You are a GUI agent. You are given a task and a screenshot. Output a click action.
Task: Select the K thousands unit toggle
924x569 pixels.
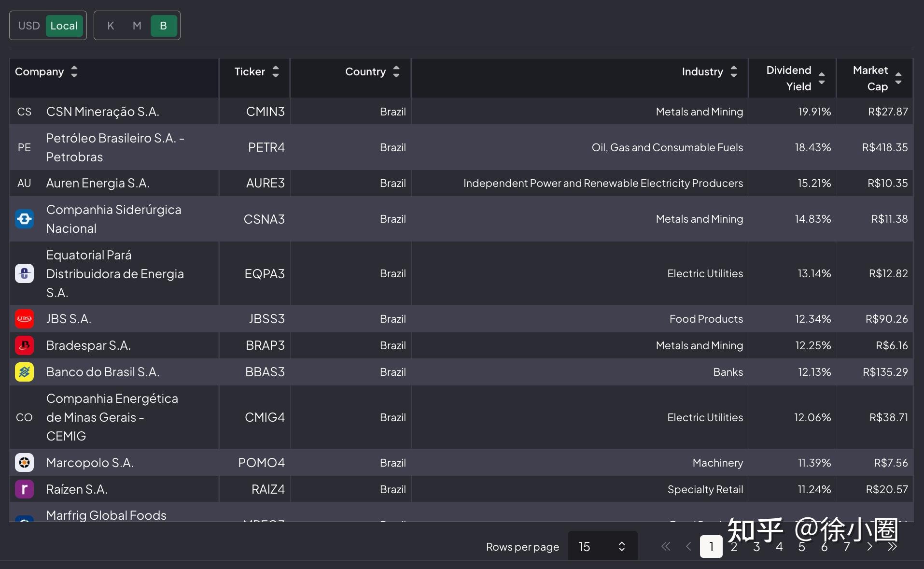[111, 26]
